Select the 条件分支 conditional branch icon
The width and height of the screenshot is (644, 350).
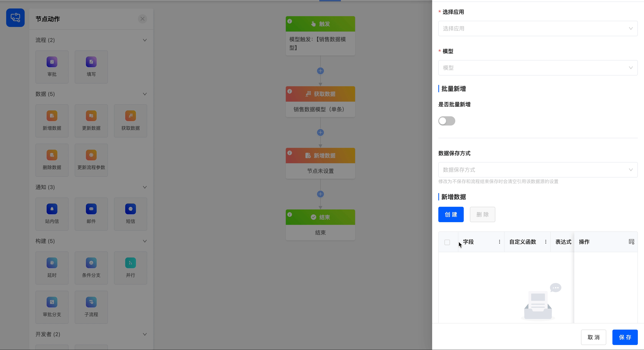[91, 263]
